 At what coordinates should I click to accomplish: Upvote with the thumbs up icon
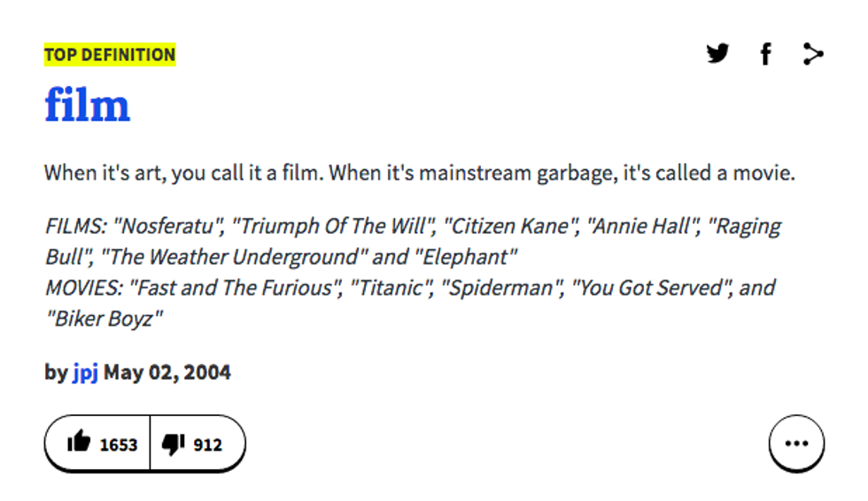pos(79,443)
